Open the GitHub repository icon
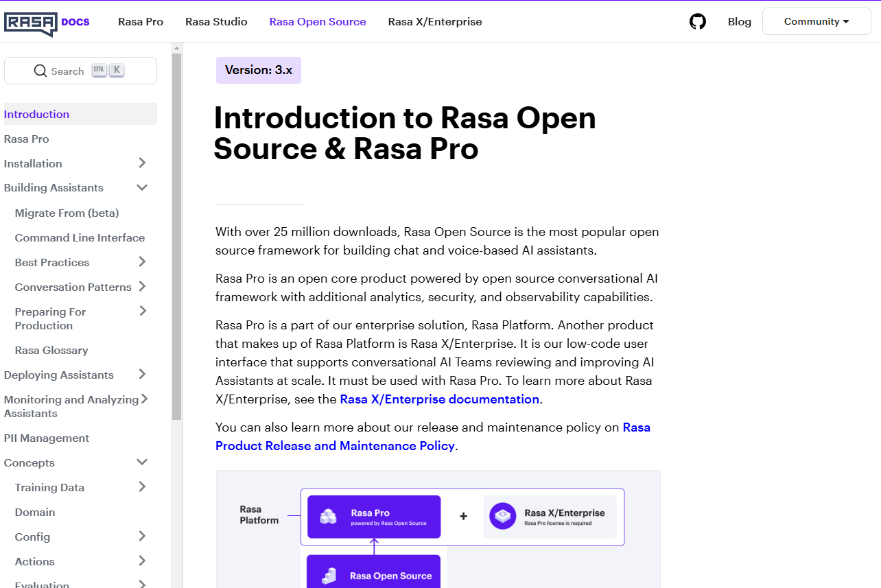881x588 pixels. pos(697,22)
